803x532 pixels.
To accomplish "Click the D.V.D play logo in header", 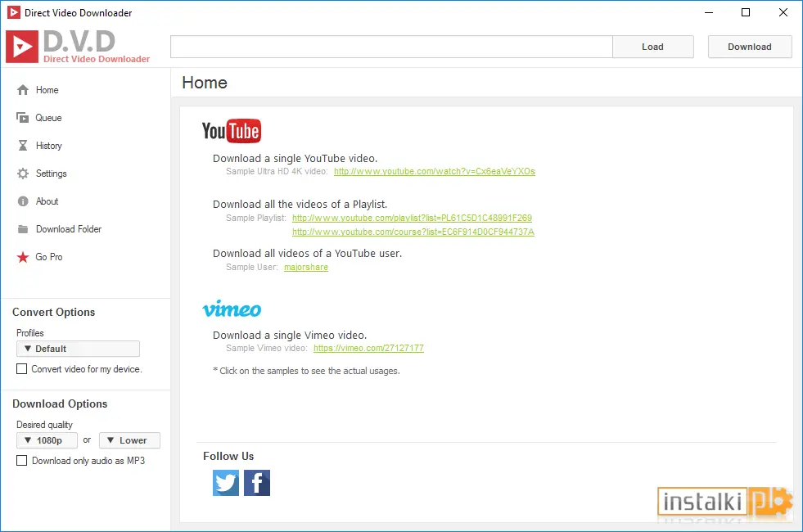I will coord(22,47).
